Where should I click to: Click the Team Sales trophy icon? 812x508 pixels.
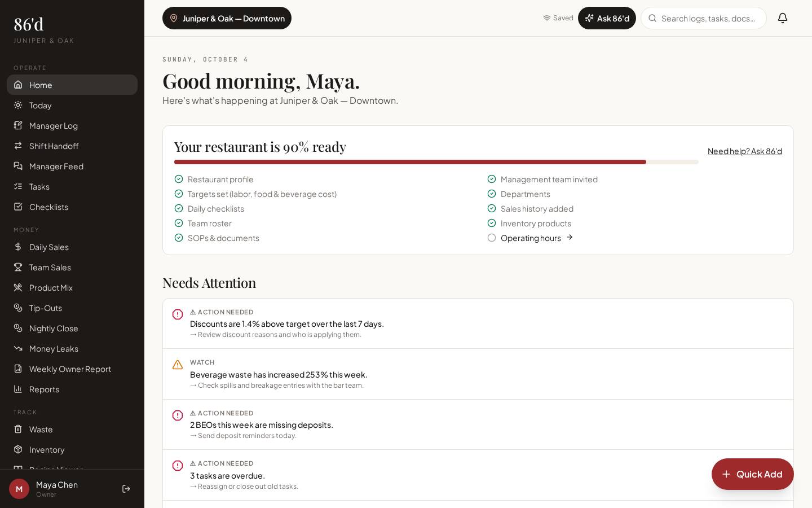[18, 267]
